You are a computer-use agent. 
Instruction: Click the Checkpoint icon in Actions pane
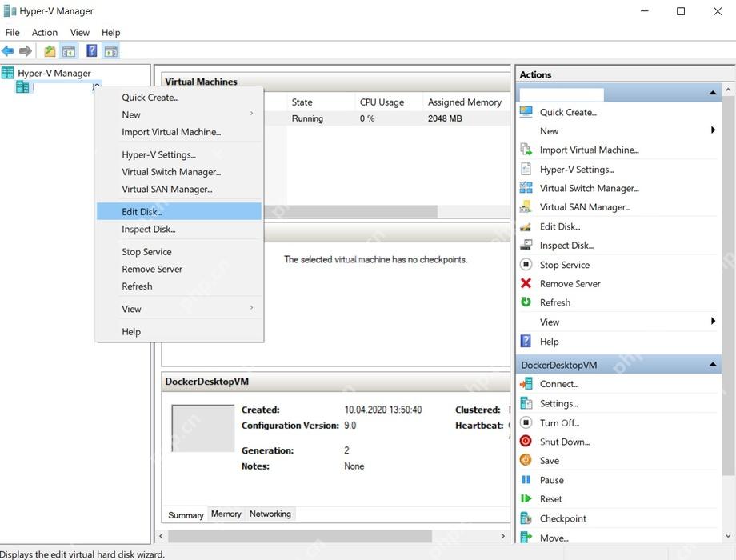pos(526,518)
